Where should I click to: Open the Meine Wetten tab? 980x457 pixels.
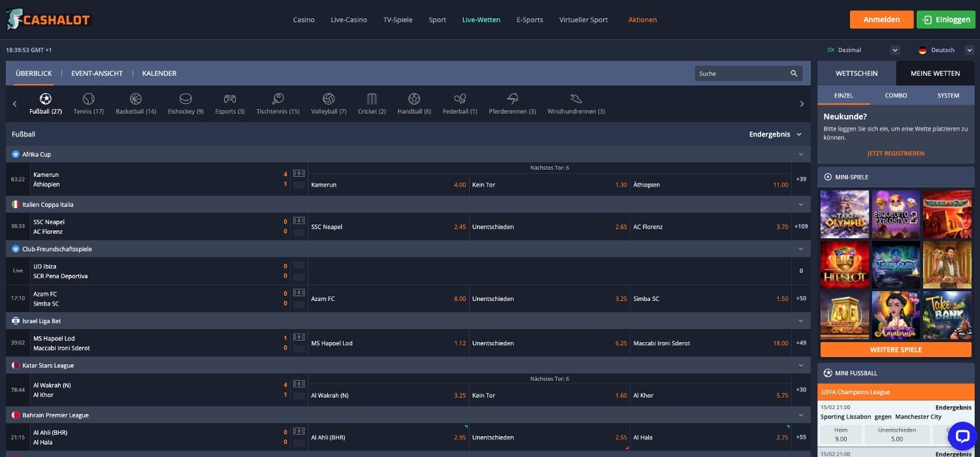pos(935,74)
